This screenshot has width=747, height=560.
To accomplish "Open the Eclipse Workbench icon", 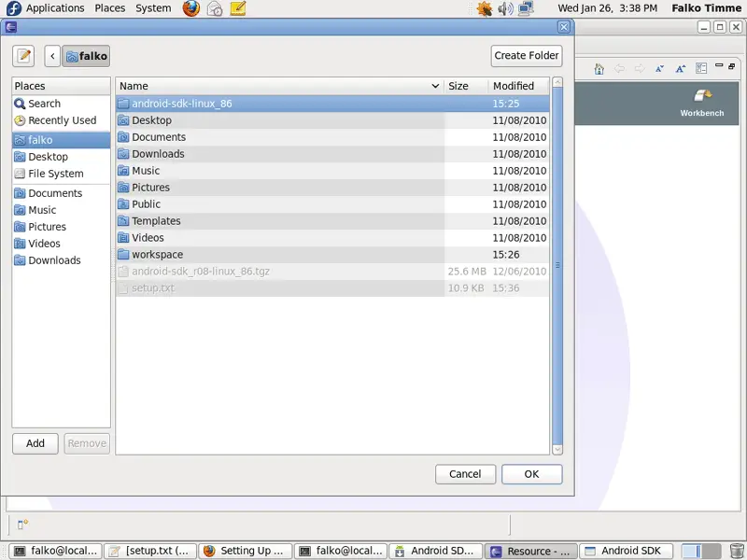I will 702,103.
